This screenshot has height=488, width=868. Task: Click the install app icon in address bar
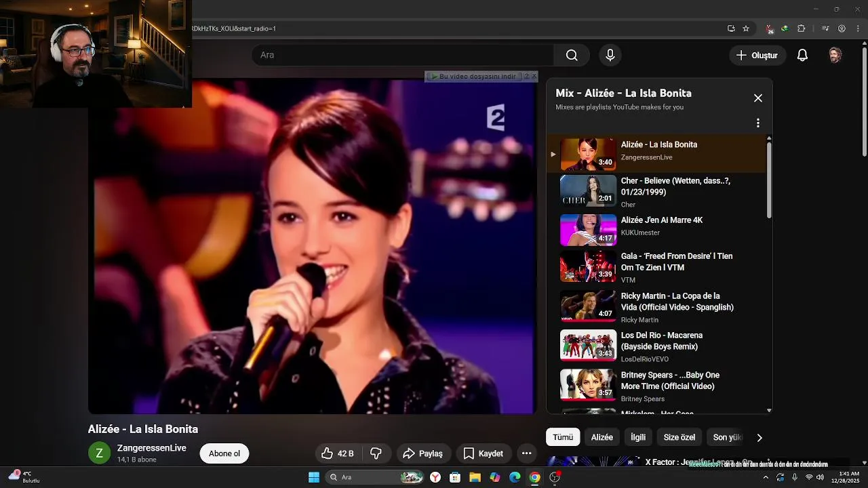[731, 28]
